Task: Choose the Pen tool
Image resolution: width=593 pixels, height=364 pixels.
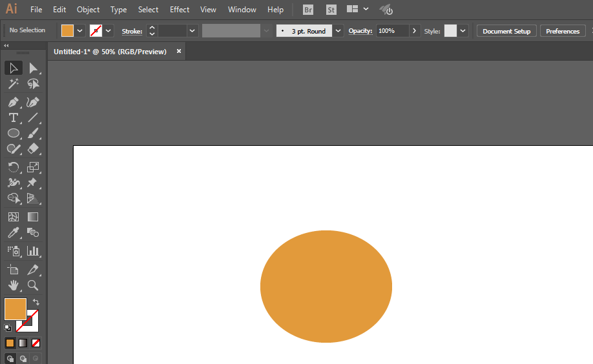Action: 13,103
